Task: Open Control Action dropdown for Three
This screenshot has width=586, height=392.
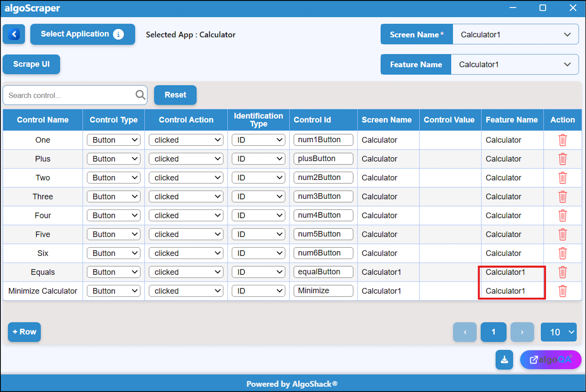Action: [186, 197]
